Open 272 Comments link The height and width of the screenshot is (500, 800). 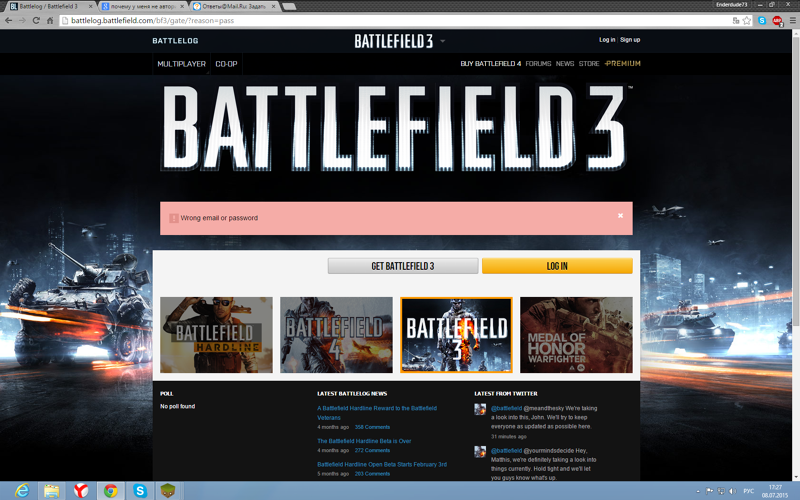[x=372, y=451]
